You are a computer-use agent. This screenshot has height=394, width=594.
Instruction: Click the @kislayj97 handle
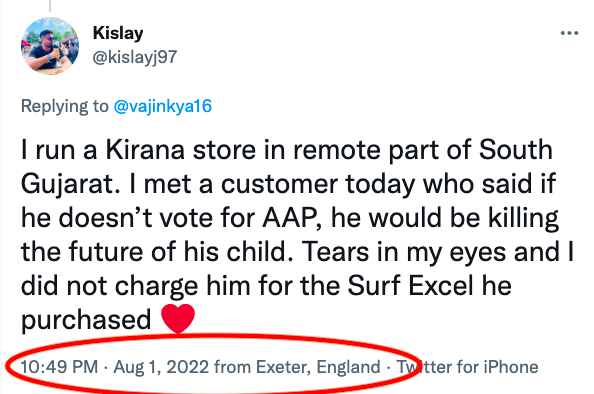click(x=135, y=57)
